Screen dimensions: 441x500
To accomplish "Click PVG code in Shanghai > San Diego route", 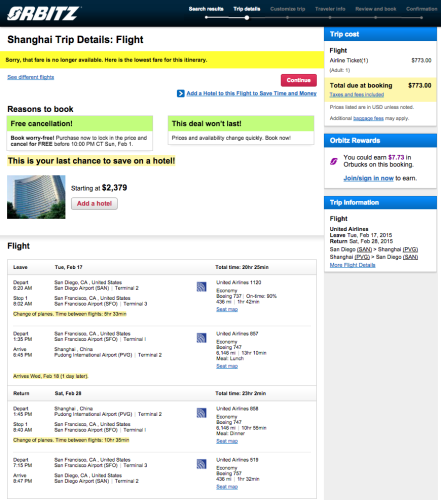I will (x=362, y=257).
